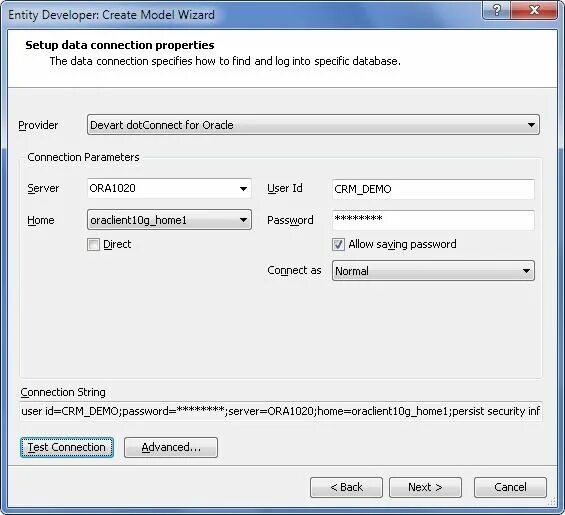Click the Connect as label
Viewport: 565px width, 515px height.
point(294,270)
